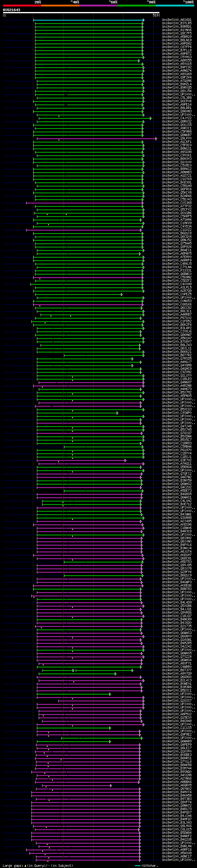Select the UniRef100_A9PDH2 label
The height and width of the screenshot is (868, 197).
[x=176, y=43]
